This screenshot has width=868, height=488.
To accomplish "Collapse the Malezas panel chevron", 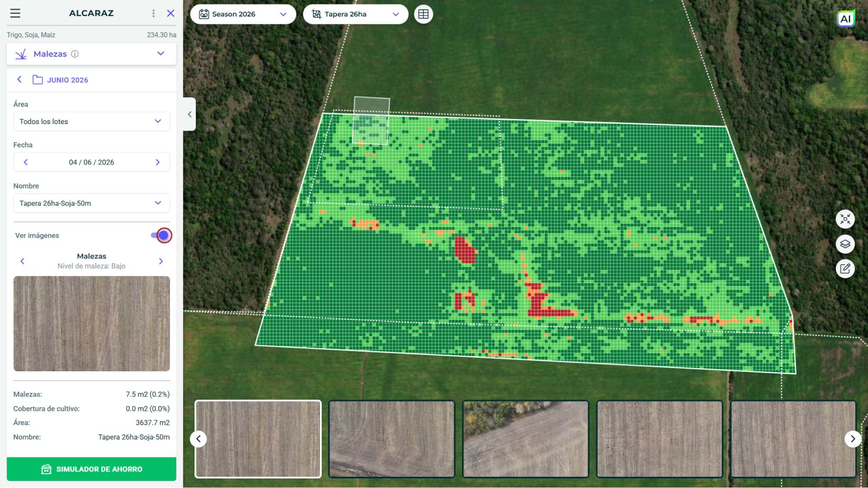I will pos(161,54).
